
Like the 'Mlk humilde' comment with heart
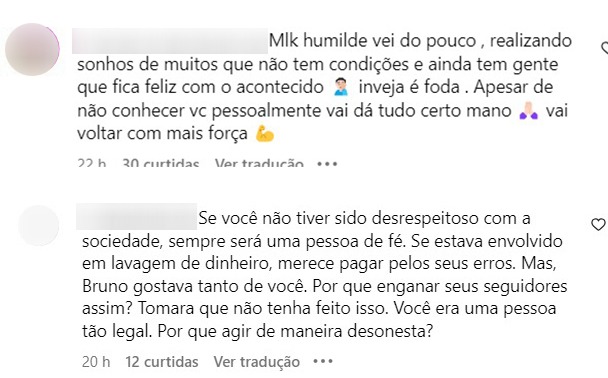605,48
